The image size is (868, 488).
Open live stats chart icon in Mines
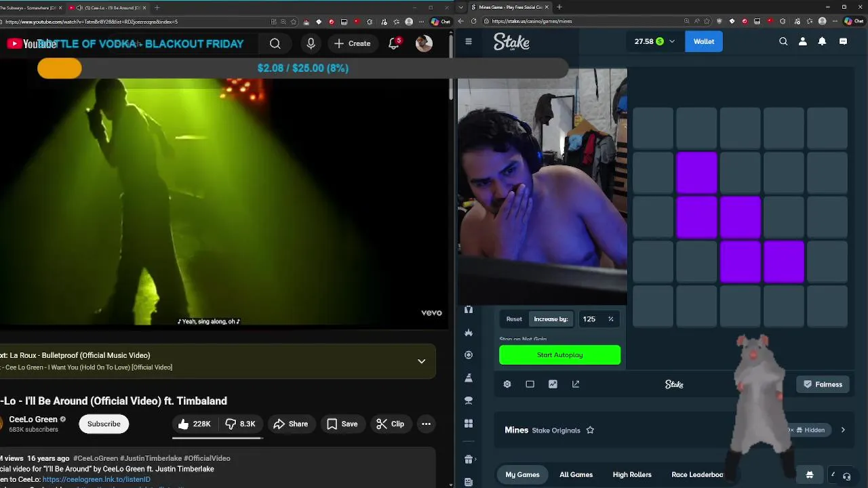pos(553,384)
